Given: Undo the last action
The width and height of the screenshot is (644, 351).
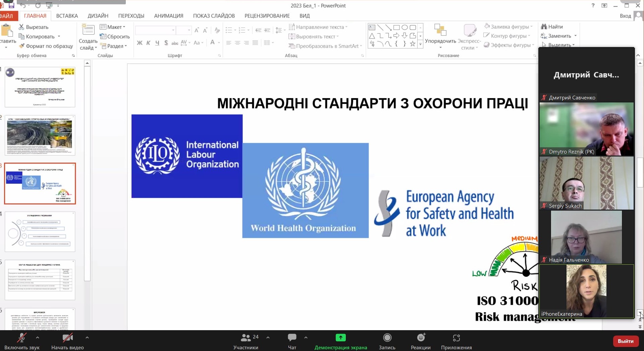Looking at the screenshot, I should click(x=23, y=5).
